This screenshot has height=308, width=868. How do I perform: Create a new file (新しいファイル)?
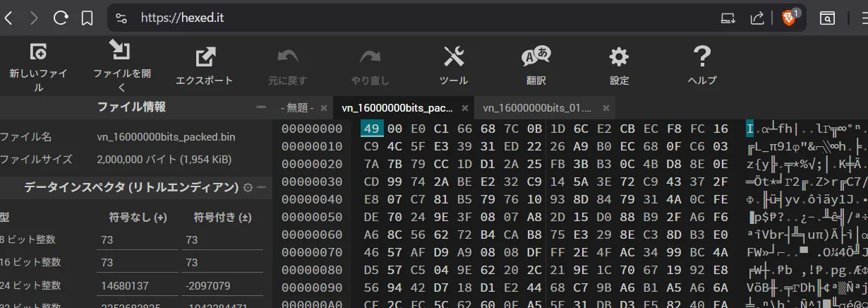[x=38, y=68]
